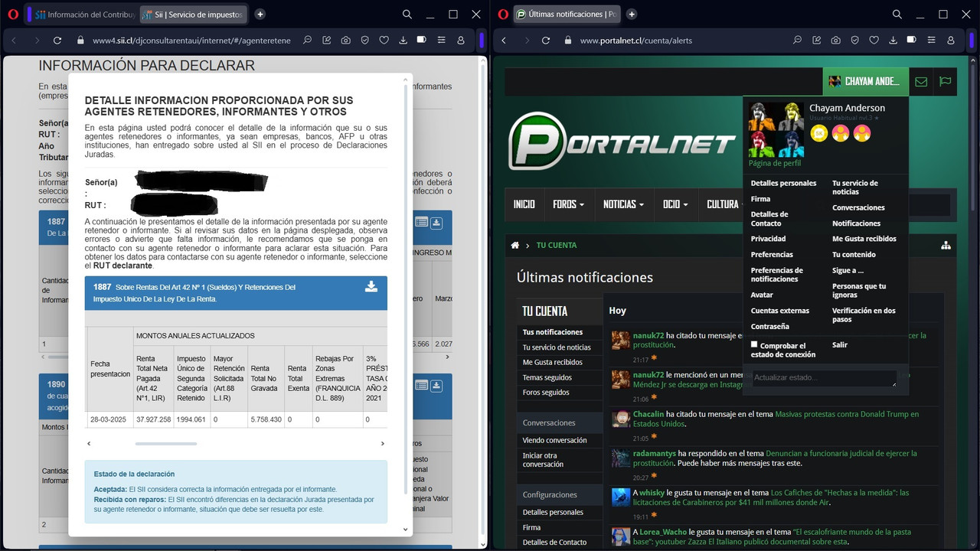The width and height of the screenshot is (980, 551).
Task: Search tabs in the Portalnet window title bar
Action: (897, 14)
